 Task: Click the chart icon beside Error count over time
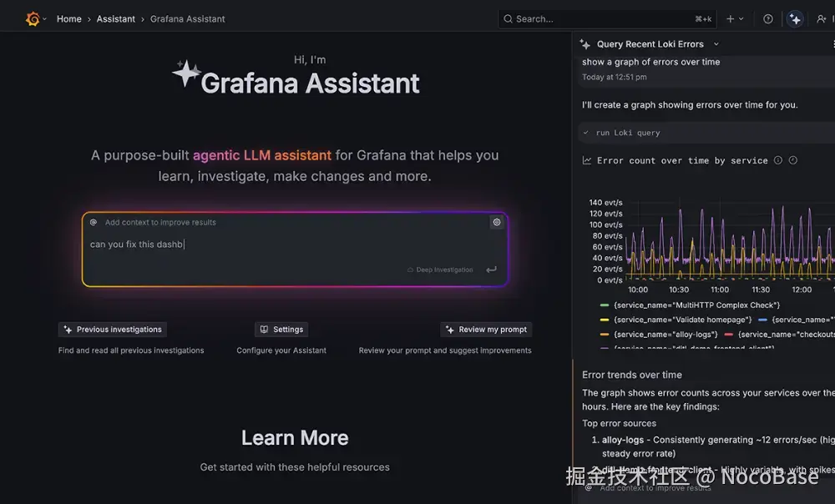(587, 160)
